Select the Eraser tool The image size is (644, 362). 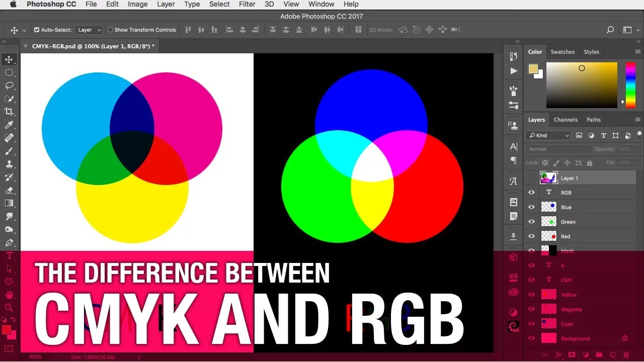pos(9,190)
